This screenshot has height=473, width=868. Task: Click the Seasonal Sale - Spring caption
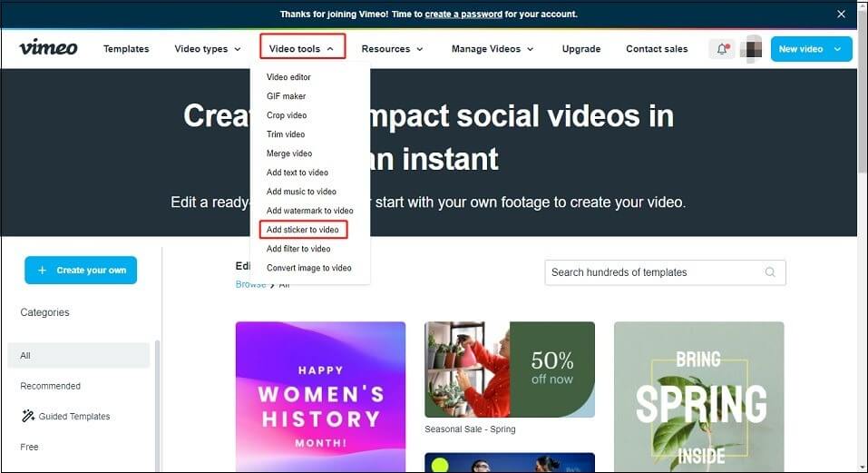pyautogui.click(x=470, y=429)
